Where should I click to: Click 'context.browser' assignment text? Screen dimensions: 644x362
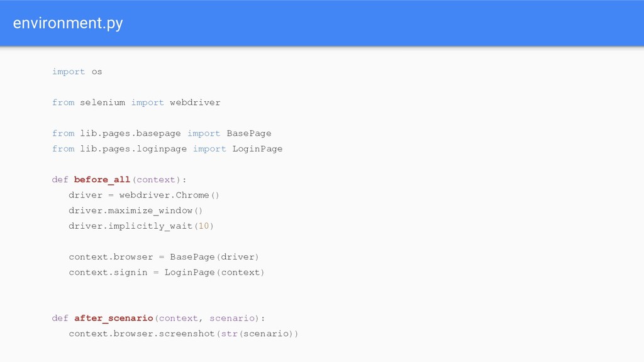coord(111,257)
